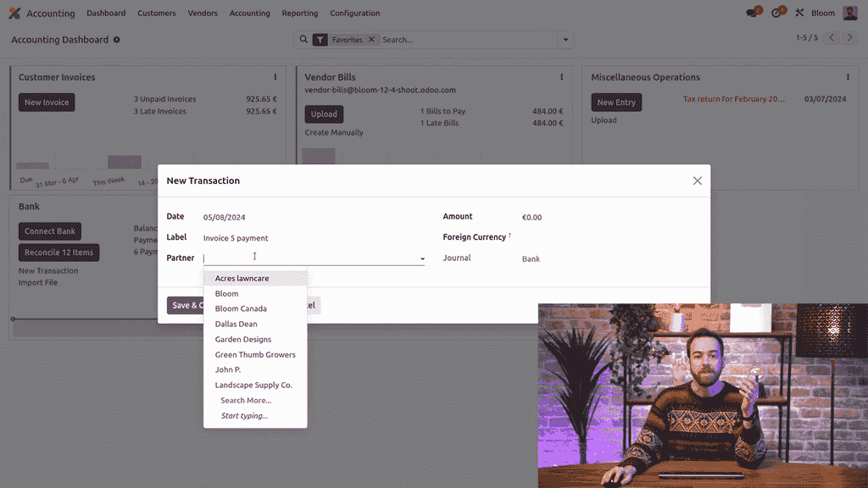
Task: Click the tools wrench icon in navbar
Action: pyautogui.click(x=798, y=14)
